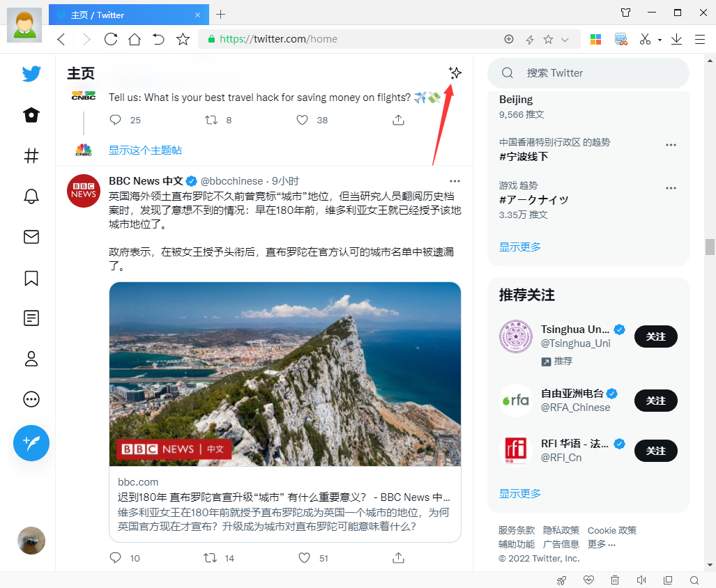Open 服务条款 footer link
The image size is (716, 588).
point(517,530)
